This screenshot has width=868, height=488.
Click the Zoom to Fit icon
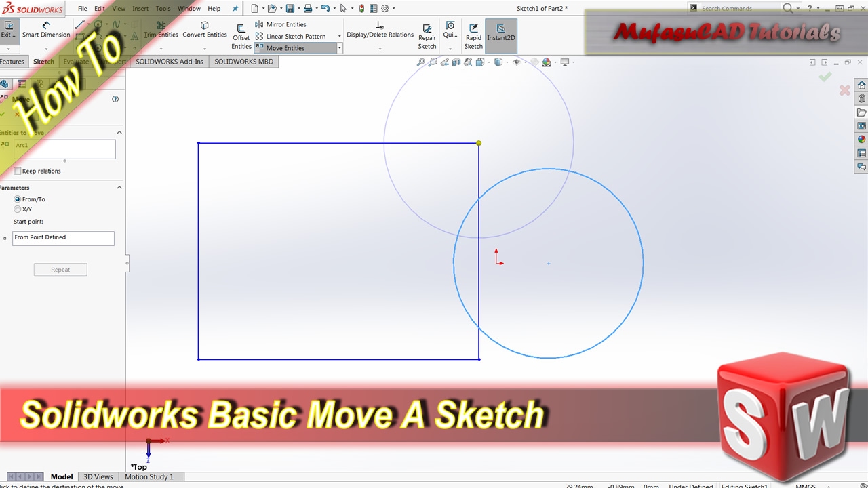422,62
